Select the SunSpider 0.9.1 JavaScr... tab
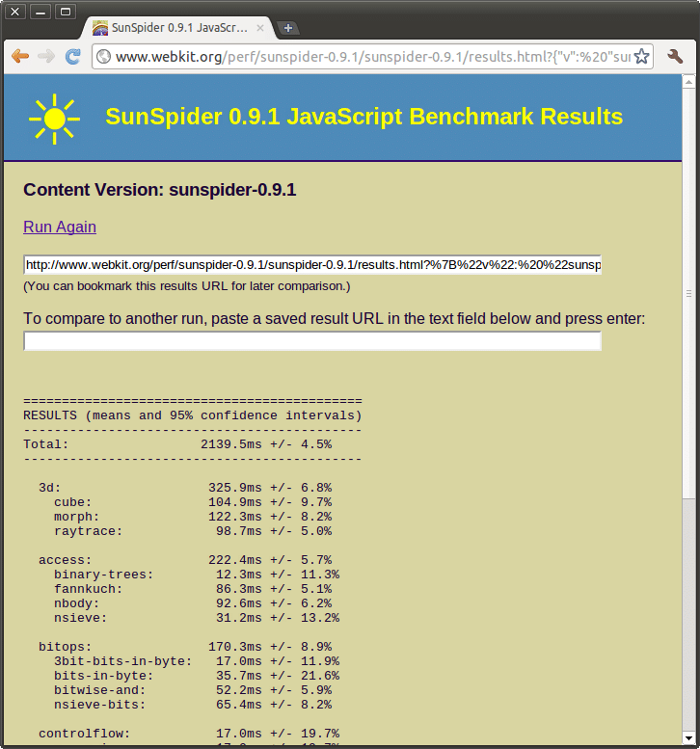This screenshot has height=749, width=700. point(178,28)
